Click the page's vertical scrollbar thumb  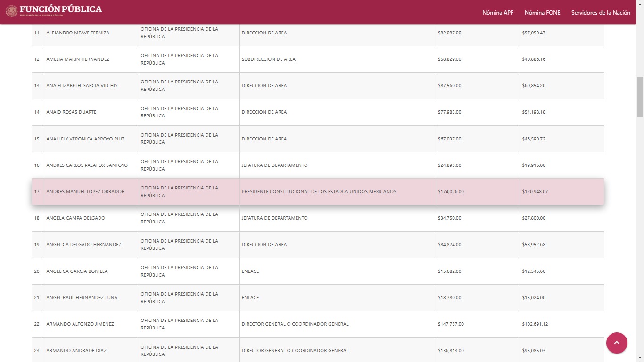click(x=640, y=97)
